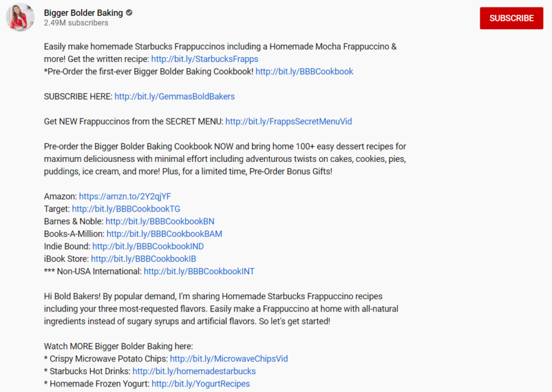Viewport: 552px width, 392px height.
Task: Open the Target BBBCookbookTG link
Action: coord(126,209)
